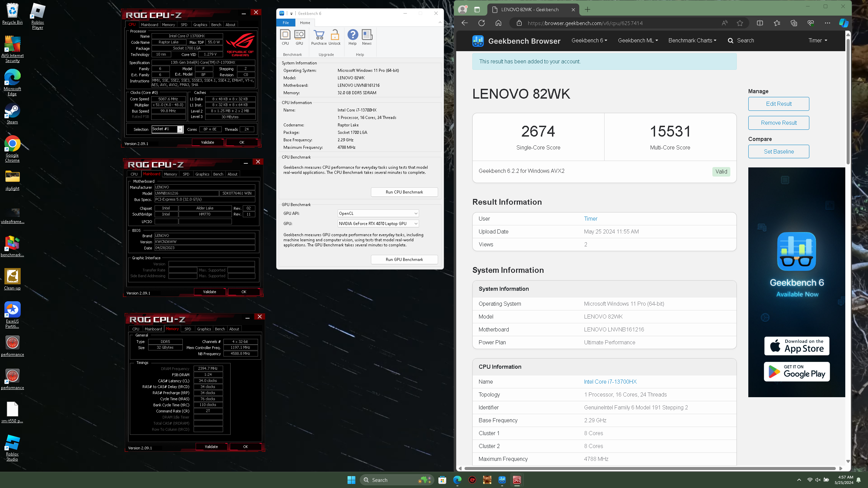Open the Socket #1 selection dropdown in CPU-Z
The width and height of the screenshot is (868, 488).
pyautogui.click(x=167, y=129)
